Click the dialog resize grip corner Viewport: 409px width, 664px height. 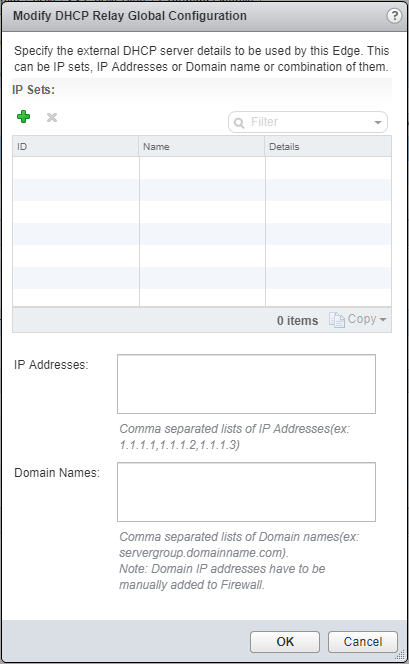(400, 655)
